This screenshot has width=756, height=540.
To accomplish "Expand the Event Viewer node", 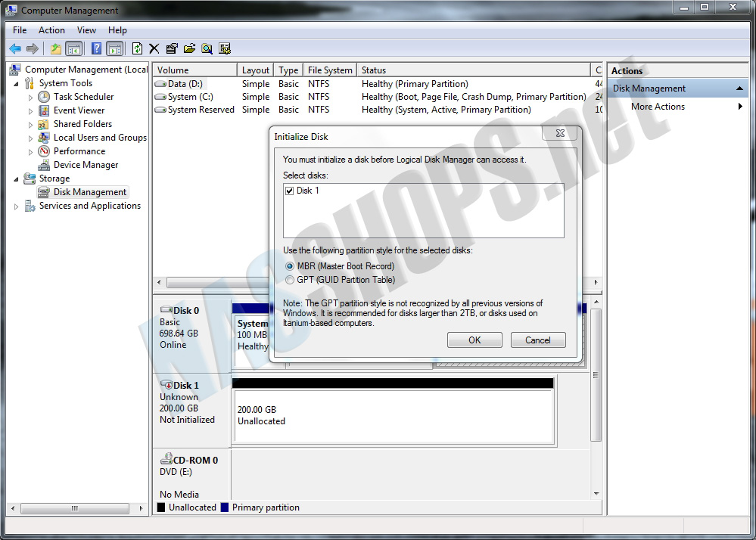I will point(30,111).
